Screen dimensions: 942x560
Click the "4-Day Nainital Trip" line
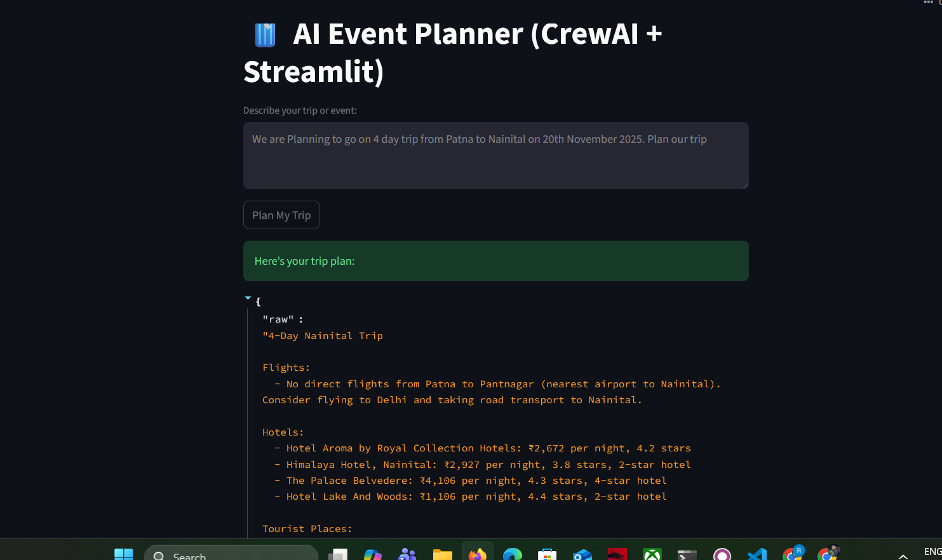(x=323, y=335)
